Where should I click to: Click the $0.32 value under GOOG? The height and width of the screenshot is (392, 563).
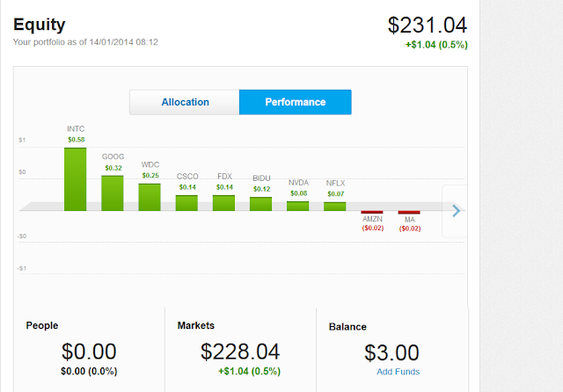[x=113, y=168]
